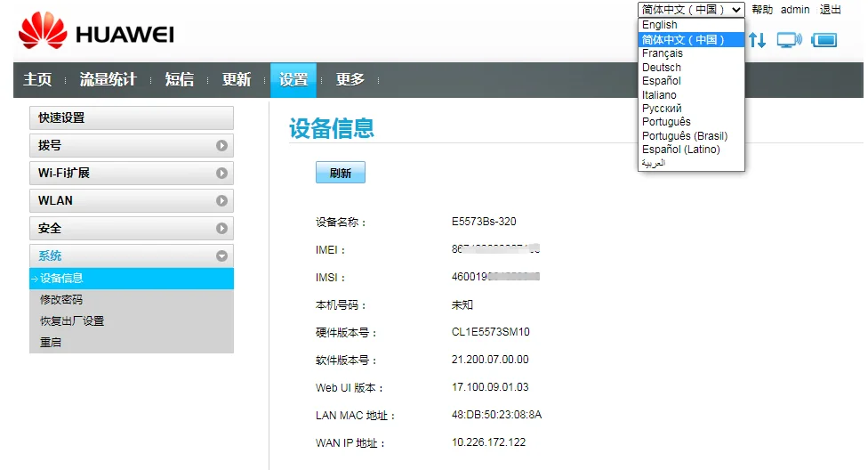The image size is (868, 470).
Task: Click the WAN IP address 10.226.172.122
Action: 488,442
